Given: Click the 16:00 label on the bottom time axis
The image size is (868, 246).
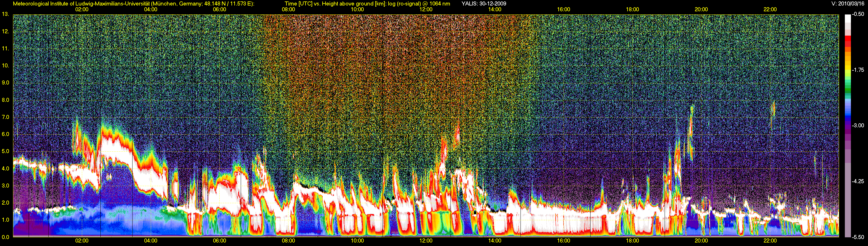Looking at the screenshot, I should [563, 241].
